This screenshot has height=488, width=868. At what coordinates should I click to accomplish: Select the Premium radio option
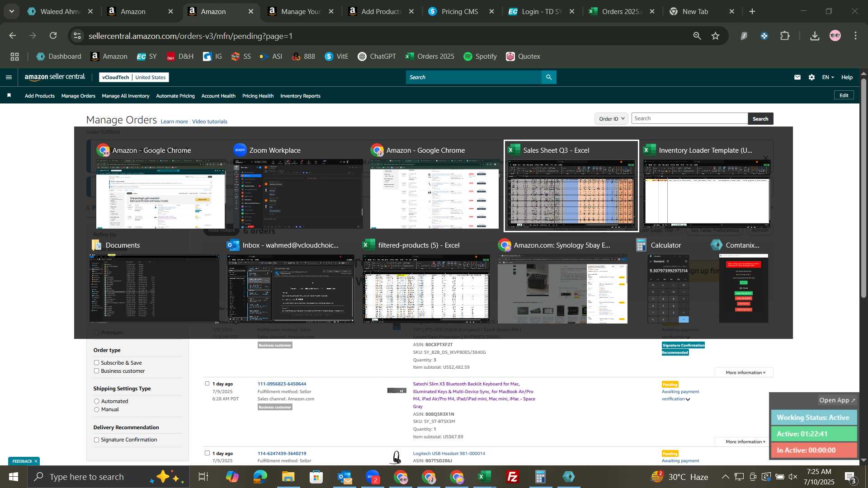pyautogui.click(x=96, y=333)
